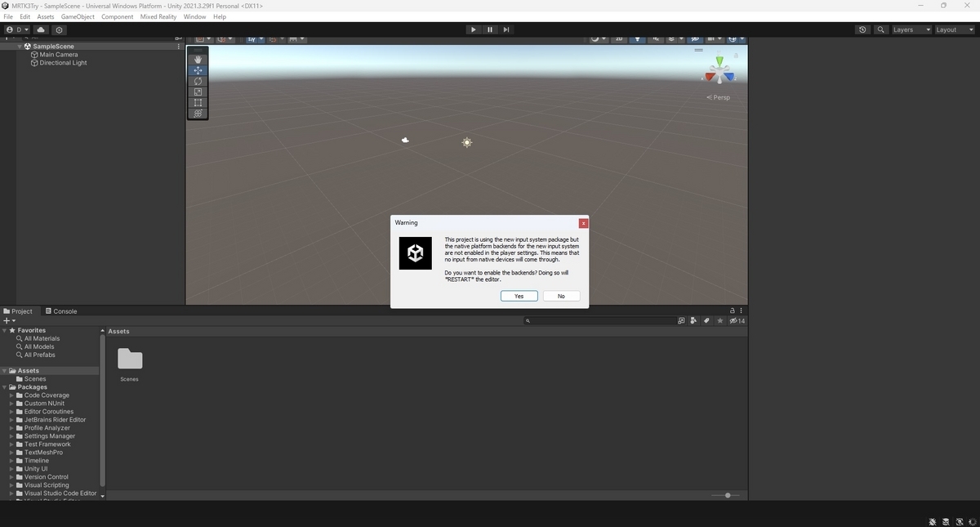Image resolution: width=980 pixels, height=527 pixels.
Task: Click Yes to enable input backends
Action: pos(519,296)
